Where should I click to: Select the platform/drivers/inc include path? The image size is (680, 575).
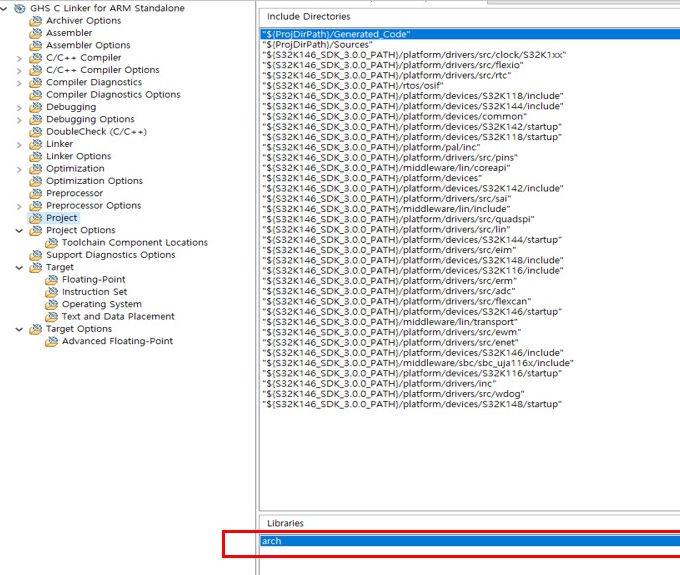tap(379, 384)
